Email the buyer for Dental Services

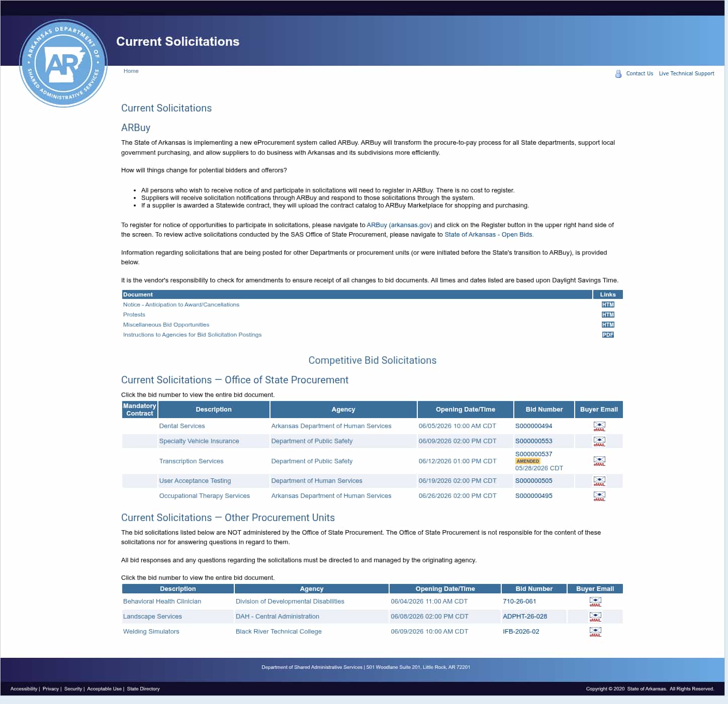click(x=599, y=426)
